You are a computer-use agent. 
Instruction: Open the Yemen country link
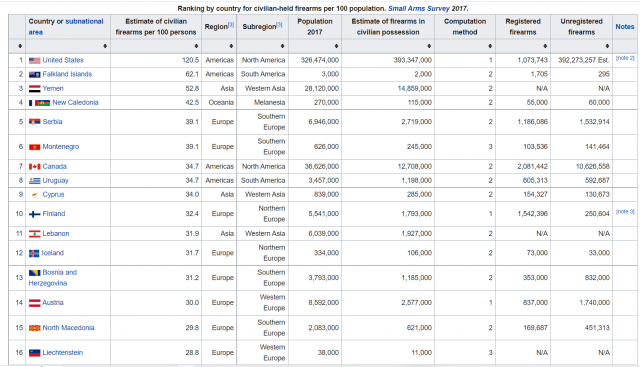(x=53, y=89)
